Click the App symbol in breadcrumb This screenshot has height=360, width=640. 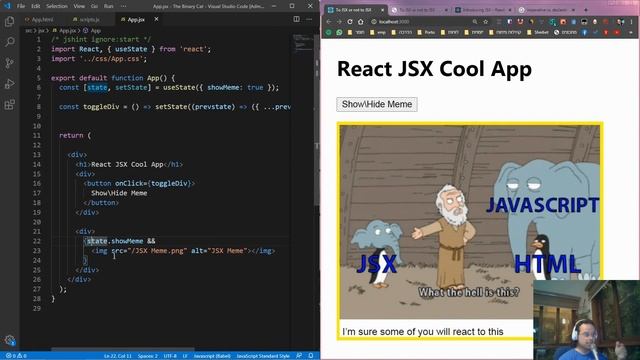pos(92,31)
